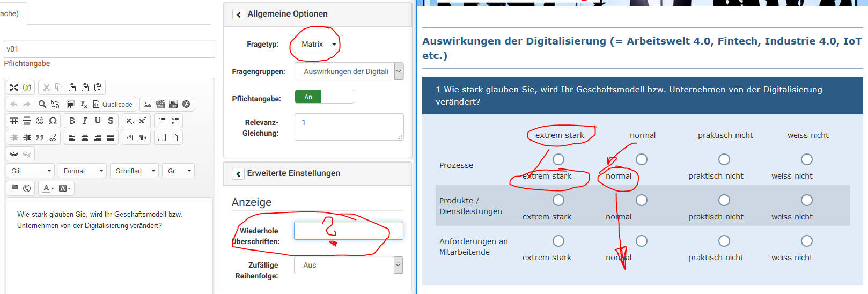Select 'extrem stark' radio for Prozesse

click(x=558, y=159)
